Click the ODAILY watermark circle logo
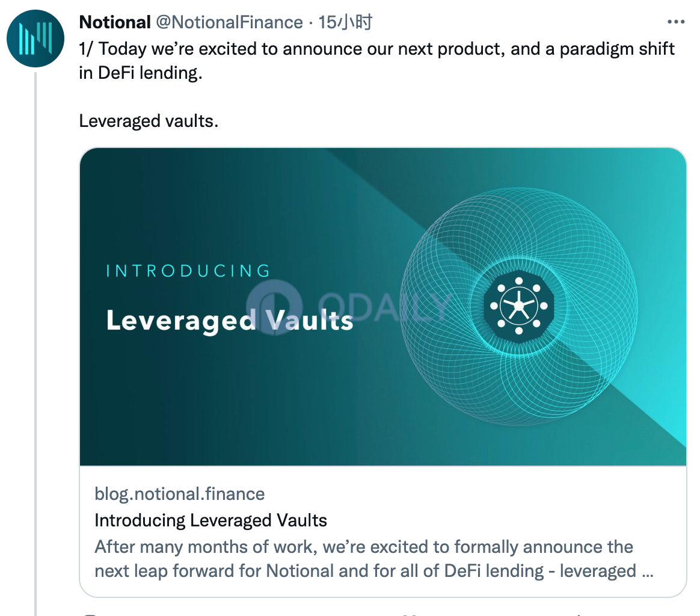700x616 pixels. (x=274, y=307)
